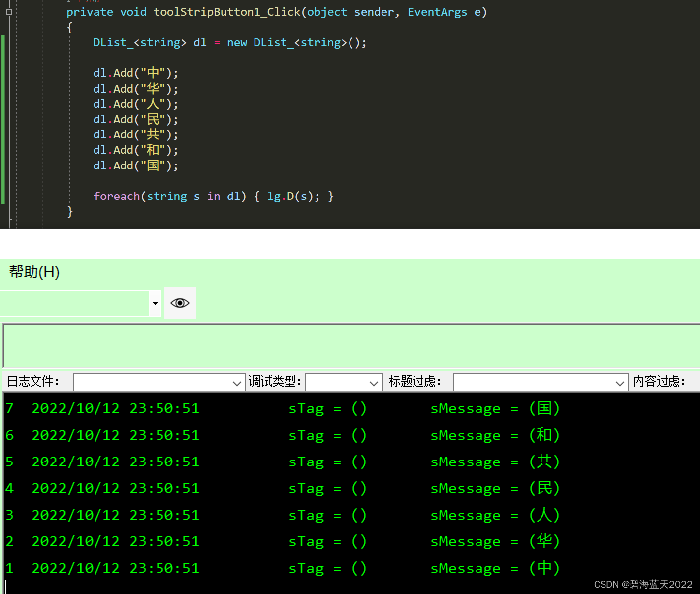The width and height of the screenshot is (700, 594).
Task: Click the EventArgs type in method signature
Action: tap(437, 12)
